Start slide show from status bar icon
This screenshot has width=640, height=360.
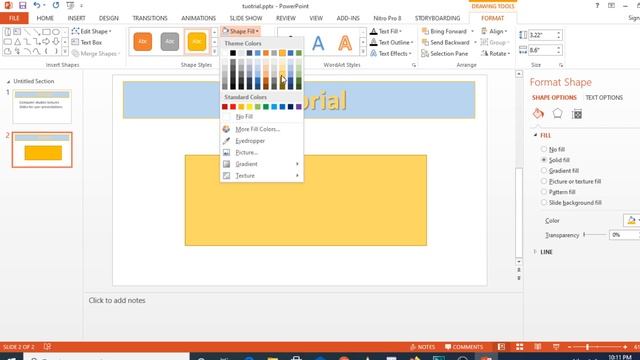tap(556, 347)
